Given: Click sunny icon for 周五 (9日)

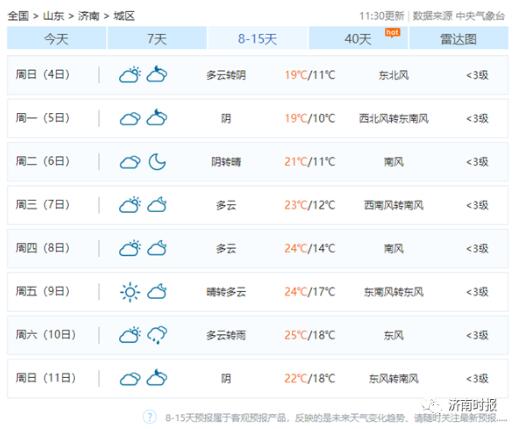Looking at the screenshot, I should 130,292.
